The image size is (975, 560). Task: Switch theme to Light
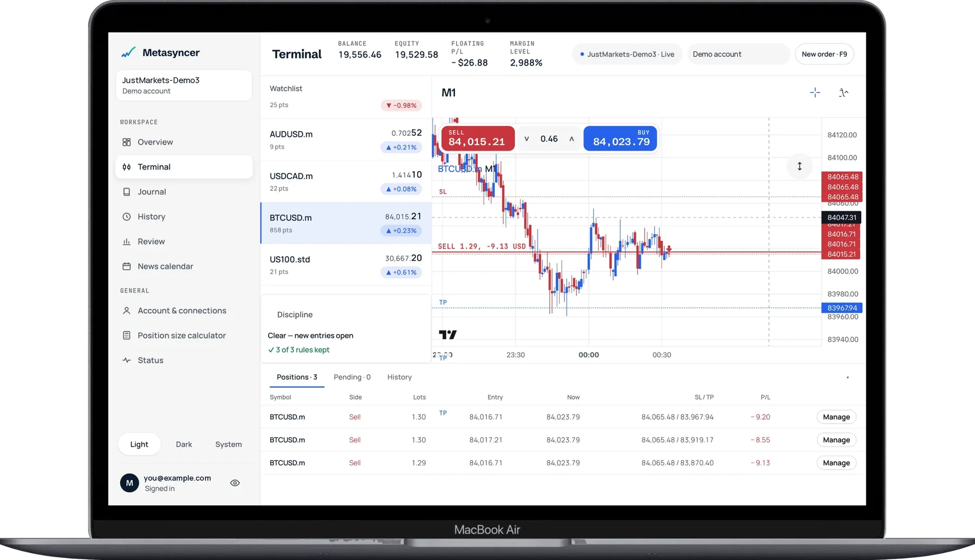(x=139, y=444)
